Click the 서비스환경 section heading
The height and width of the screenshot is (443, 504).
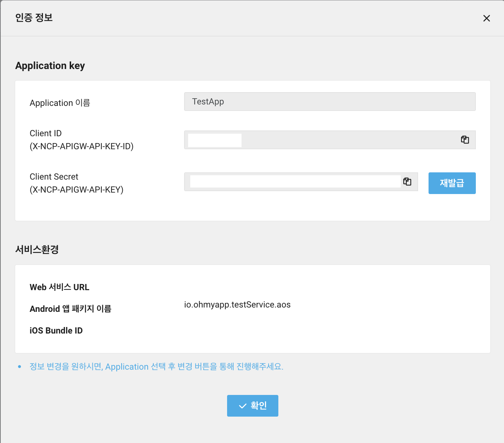(x=37, y=249)
